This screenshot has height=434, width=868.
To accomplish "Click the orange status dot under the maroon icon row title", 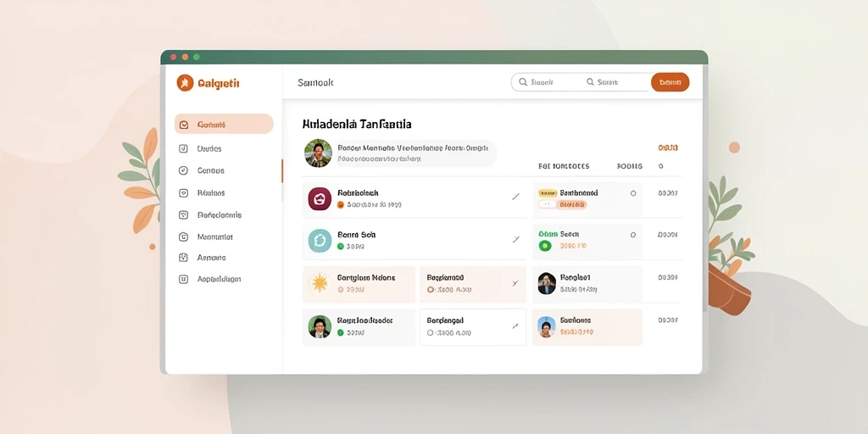I will (x=341, y=204).
